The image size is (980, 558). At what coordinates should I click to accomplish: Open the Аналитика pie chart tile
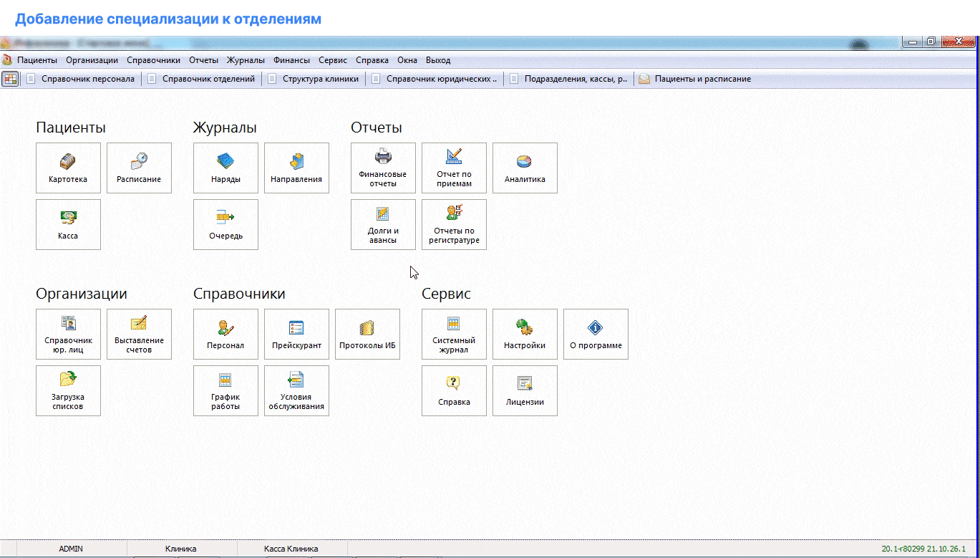pos(525,168)
